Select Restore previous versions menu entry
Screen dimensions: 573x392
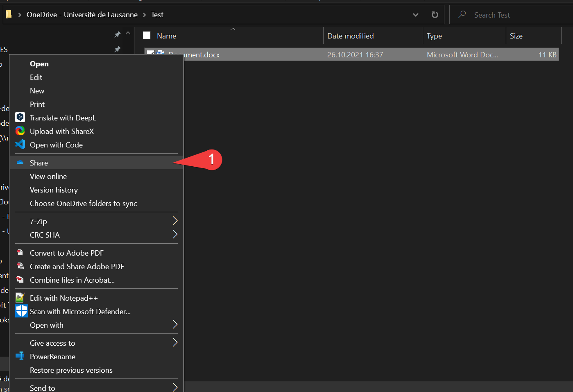(71, 370)
